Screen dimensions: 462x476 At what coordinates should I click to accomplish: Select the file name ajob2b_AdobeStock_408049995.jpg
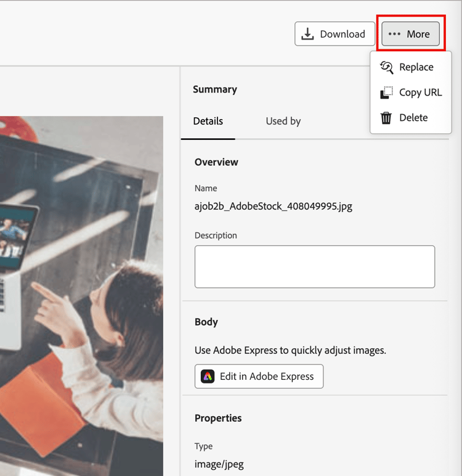pos(274,207)
